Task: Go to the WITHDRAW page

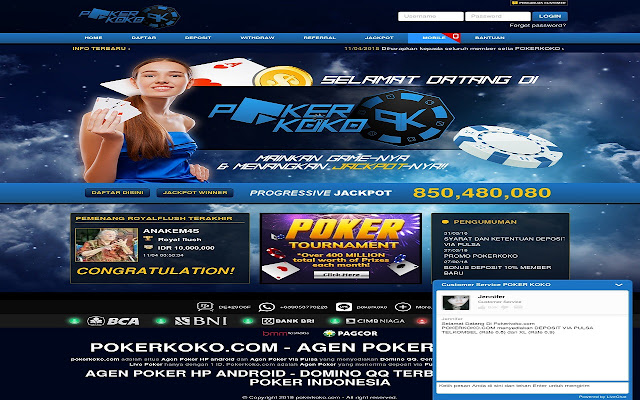Action: click(x=257, y=38)
